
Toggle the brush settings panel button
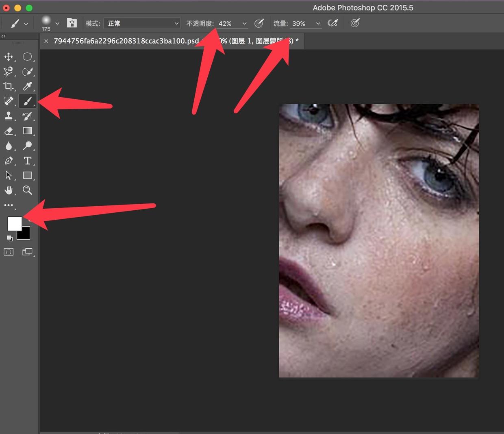click(72, 23)
